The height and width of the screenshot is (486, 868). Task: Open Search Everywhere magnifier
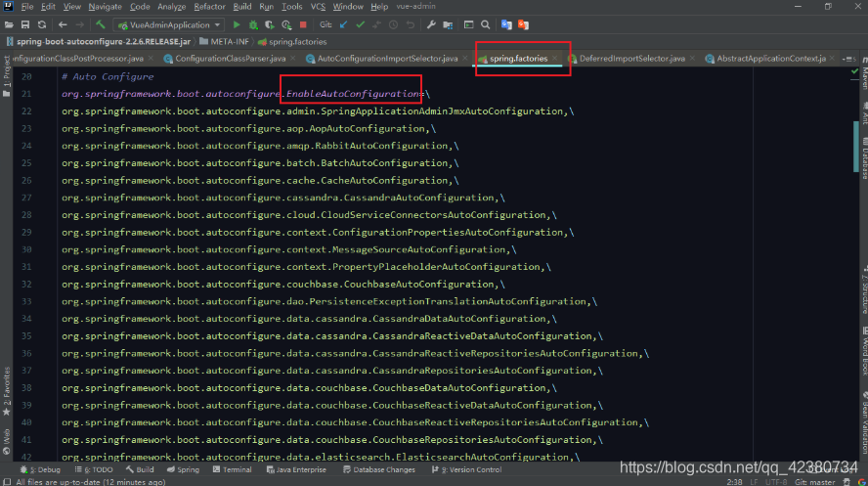[486, 24]
